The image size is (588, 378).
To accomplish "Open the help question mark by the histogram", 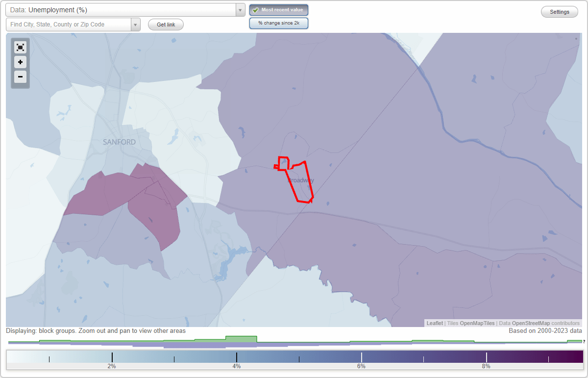I will pos(584,342).
